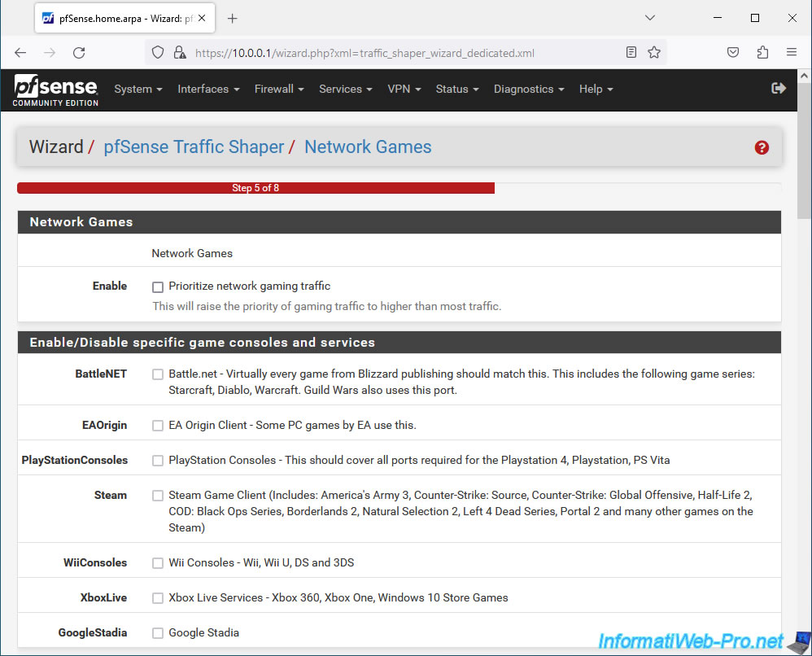The width and height of the screenshot is (812, 656).
Task: Click the XboxLive row label
Action: pyautogui.click(x=103, y=598)
